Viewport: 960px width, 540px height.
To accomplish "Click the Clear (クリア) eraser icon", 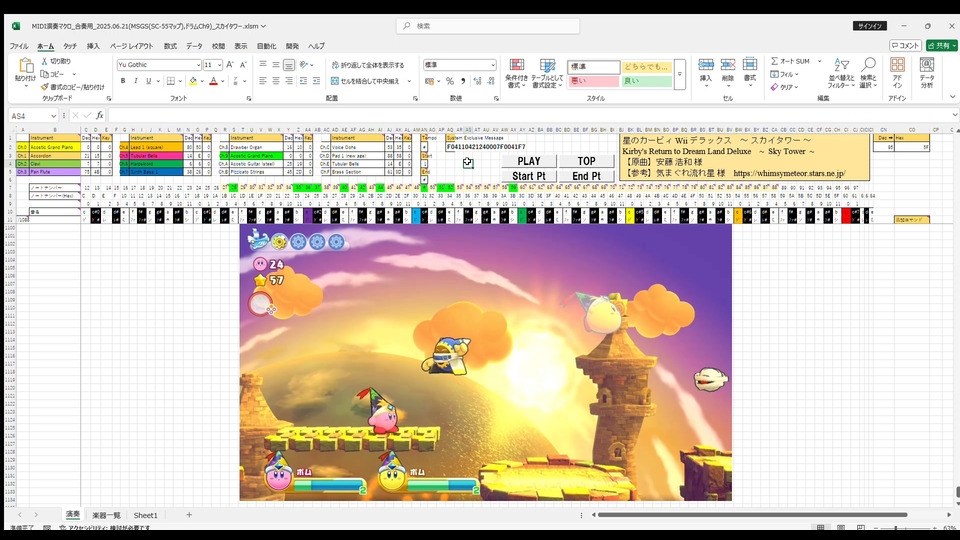I will click(x=774, y=88).
